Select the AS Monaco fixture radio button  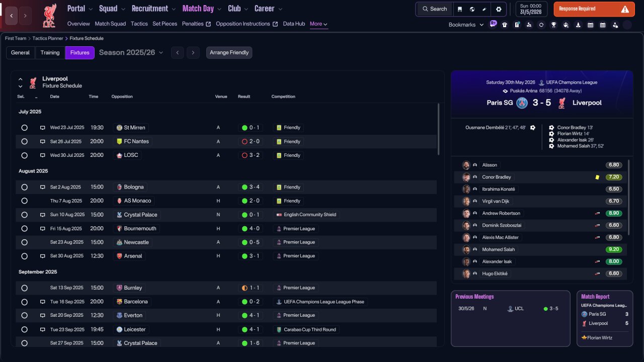pyautogui.click(x=24, y=201)
